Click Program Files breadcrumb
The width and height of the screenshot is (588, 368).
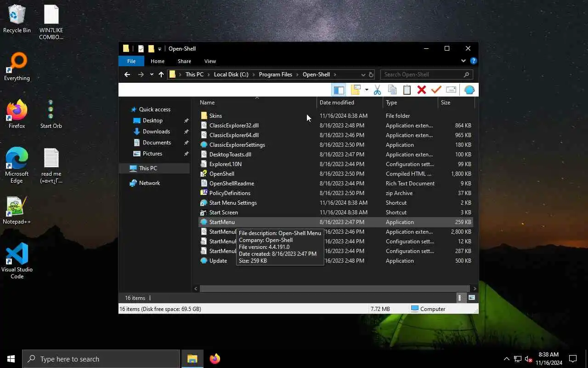click(x=276, y=75)
